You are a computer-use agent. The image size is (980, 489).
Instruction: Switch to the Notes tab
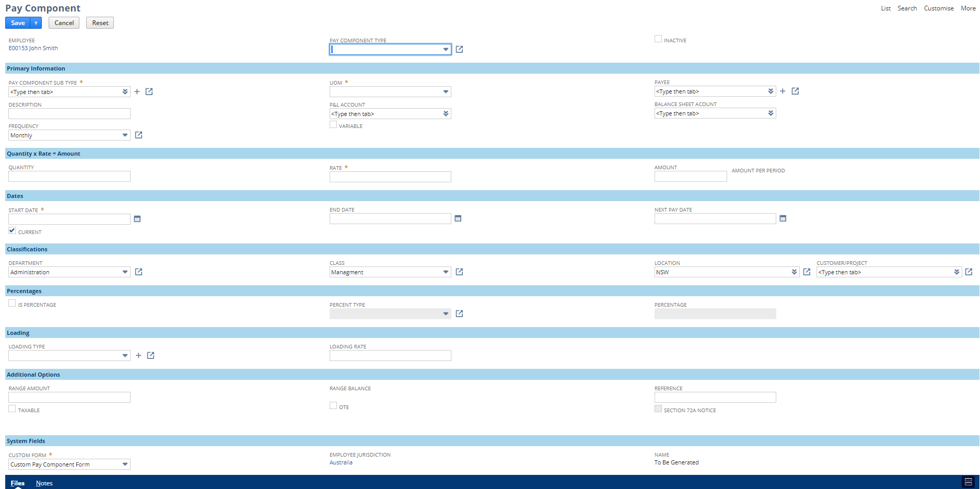pos(44,483)
